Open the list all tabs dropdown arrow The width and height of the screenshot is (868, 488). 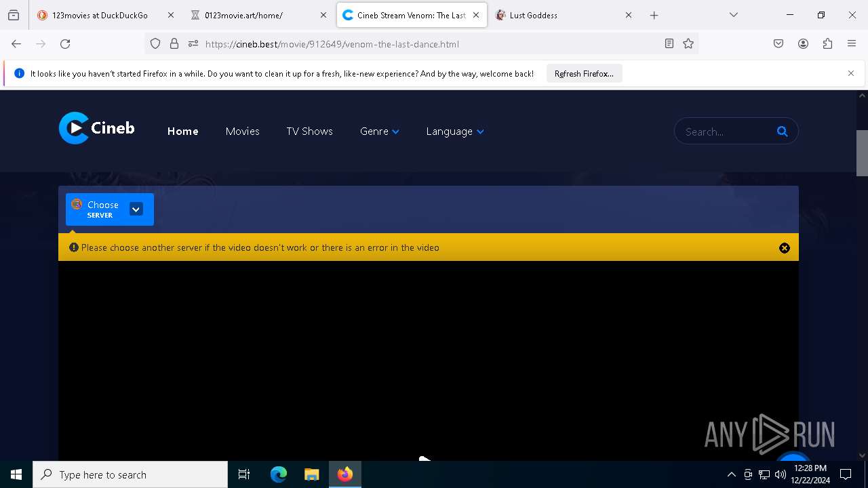(733, 15)
